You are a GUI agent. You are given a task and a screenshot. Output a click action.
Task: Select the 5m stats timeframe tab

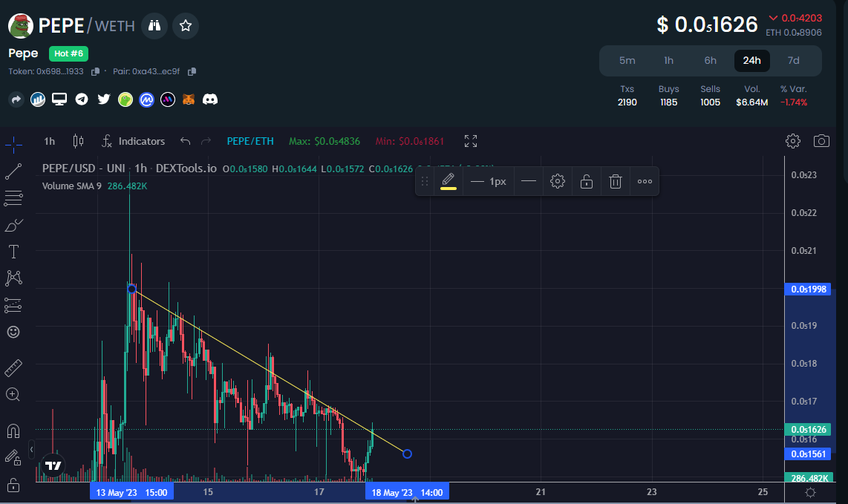click(627, 61)
